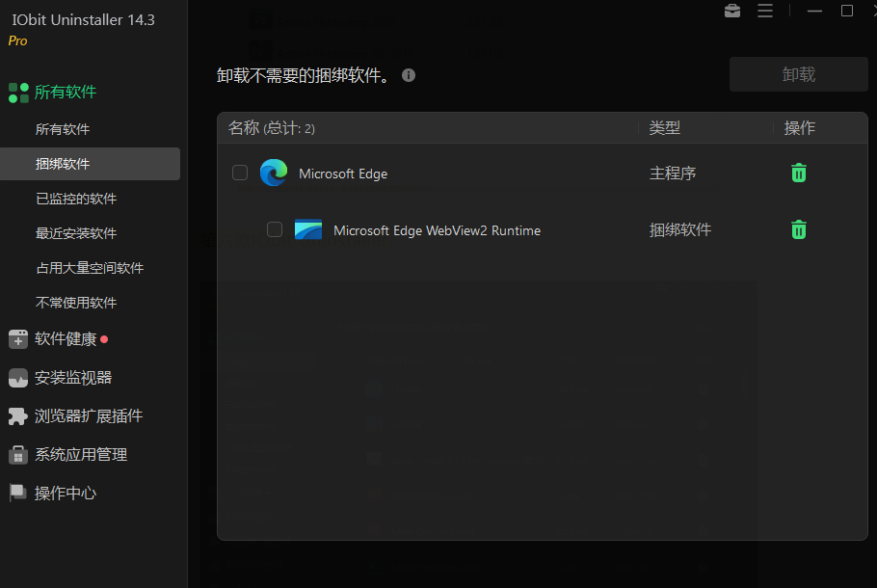Minimize the IObit Uninstaller window
Viewport: 877px width, 588px height.
pos(815,11)
